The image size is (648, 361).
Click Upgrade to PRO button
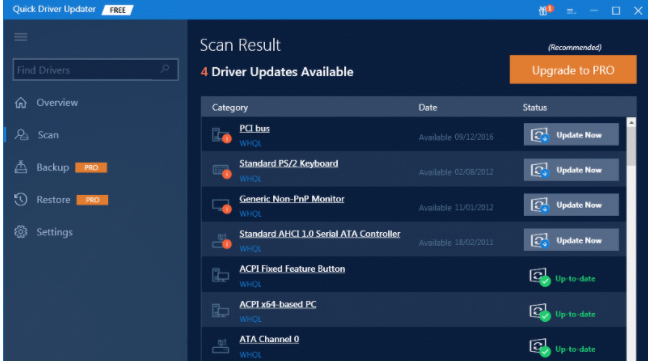pos(573,70)
